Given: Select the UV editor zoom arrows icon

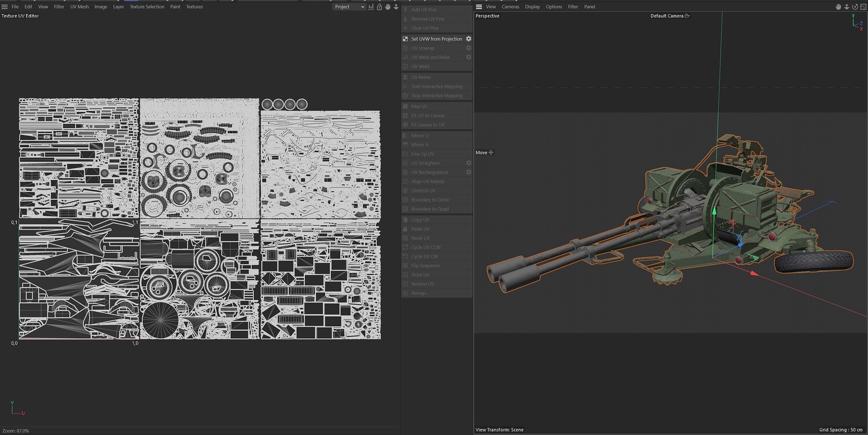Looking at the screenshot, I should click(396, 7).
